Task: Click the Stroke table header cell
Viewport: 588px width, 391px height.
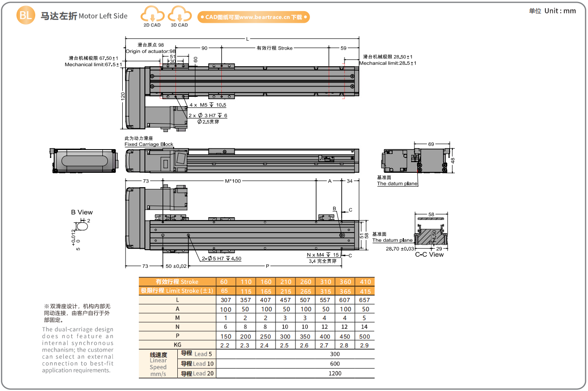Action: click(177, 282)
